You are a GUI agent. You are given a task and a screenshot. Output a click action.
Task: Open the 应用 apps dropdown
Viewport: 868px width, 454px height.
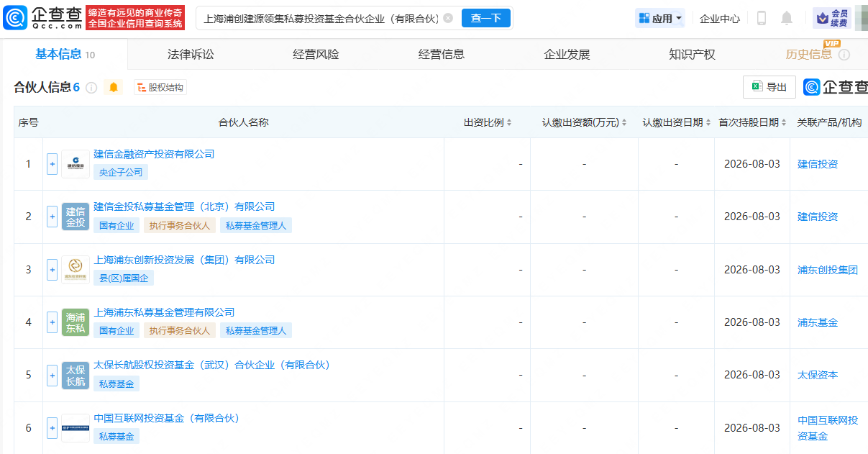tap(660, 18)
